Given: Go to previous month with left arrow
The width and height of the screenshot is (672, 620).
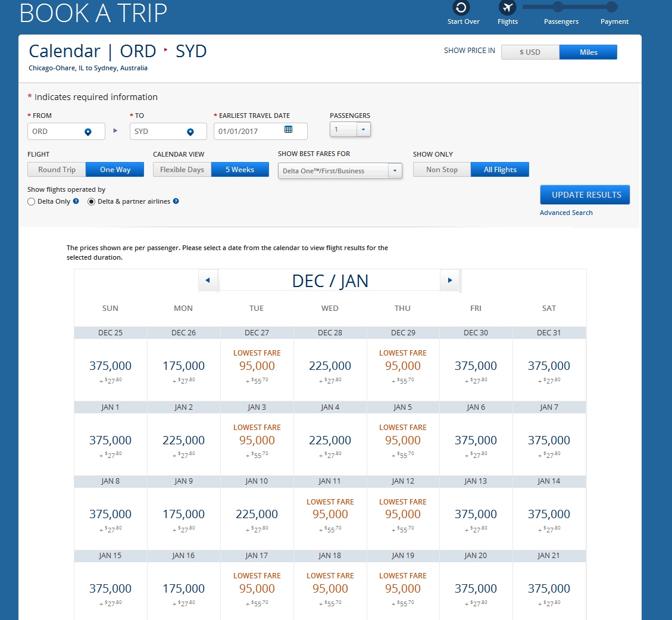Looking at the screenshot, I should pyautogui.click(x=208, y=281).
